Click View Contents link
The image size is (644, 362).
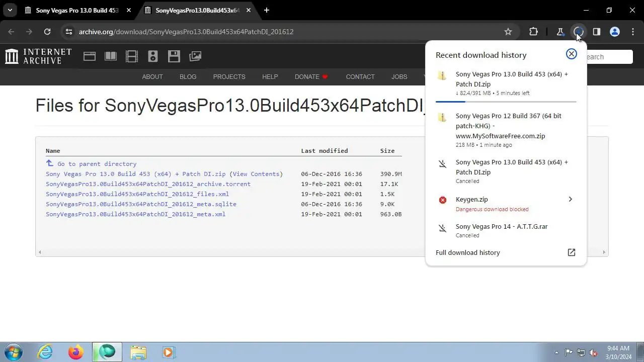256,174
